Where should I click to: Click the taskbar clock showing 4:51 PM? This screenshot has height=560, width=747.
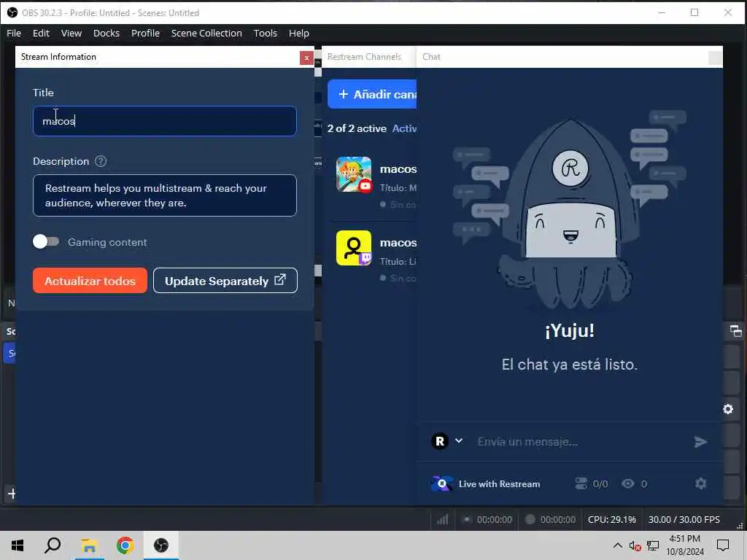click(x=684, y=545)
